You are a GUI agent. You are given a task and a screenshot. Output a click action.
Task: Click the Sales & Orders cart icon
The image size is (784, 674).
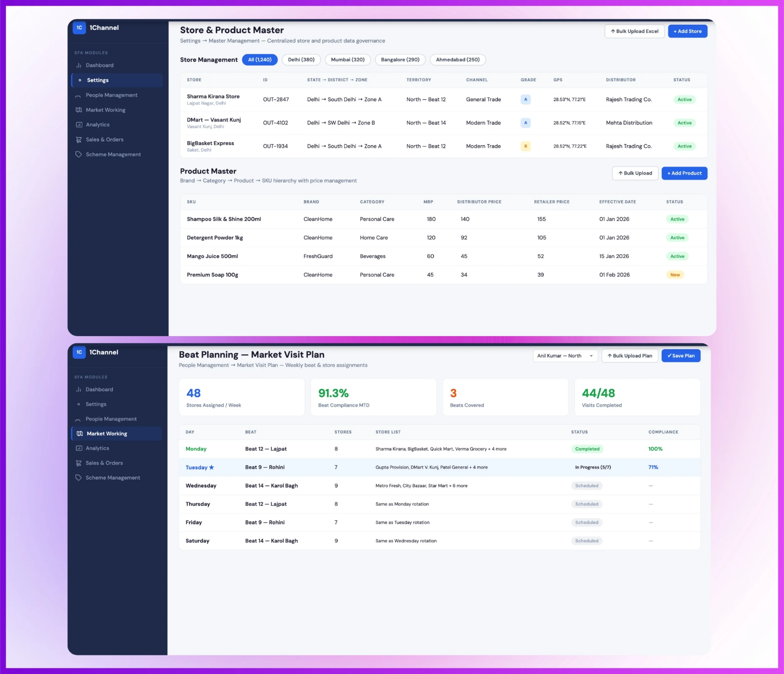(x=79, y=140)
